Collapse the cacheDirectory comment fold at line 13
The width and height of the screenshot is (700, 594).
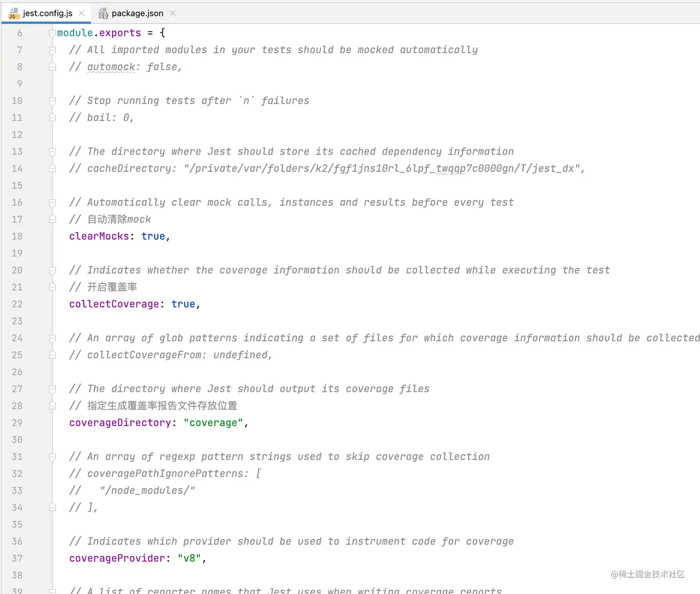tap(52, 151)
